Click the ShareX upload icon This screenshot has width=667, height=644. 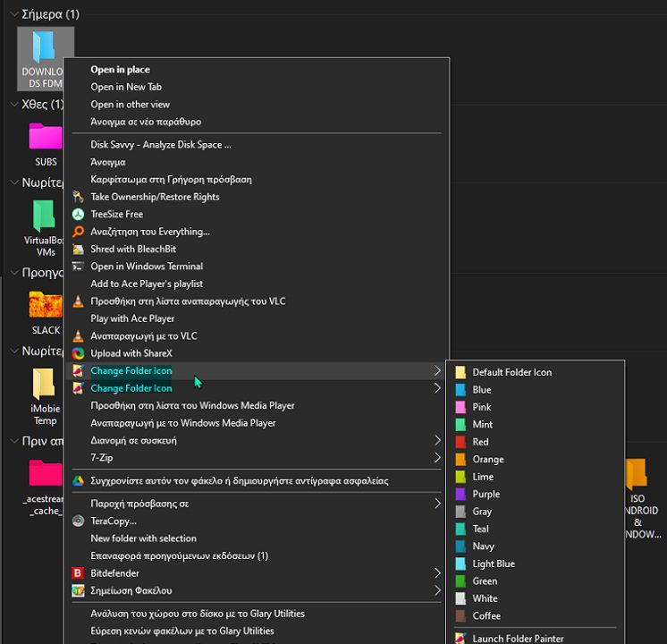pyautogui.click(x=78, y=353)
